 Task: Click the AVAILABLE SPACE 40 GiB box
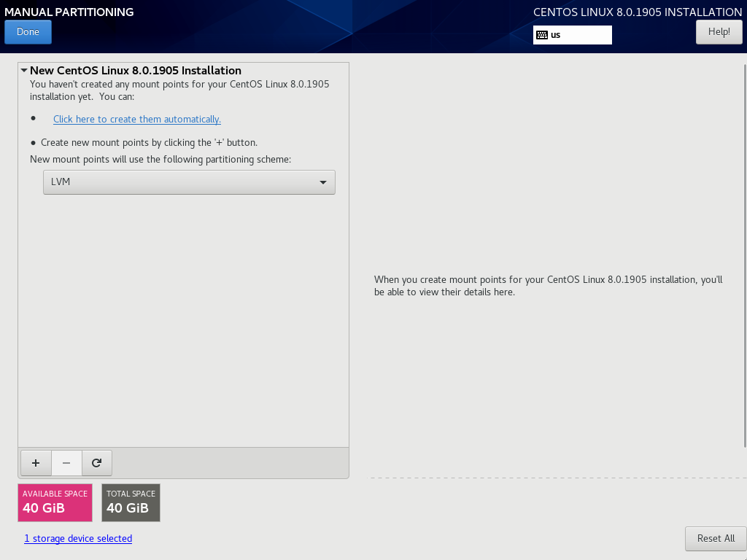(x=55, y=502)
